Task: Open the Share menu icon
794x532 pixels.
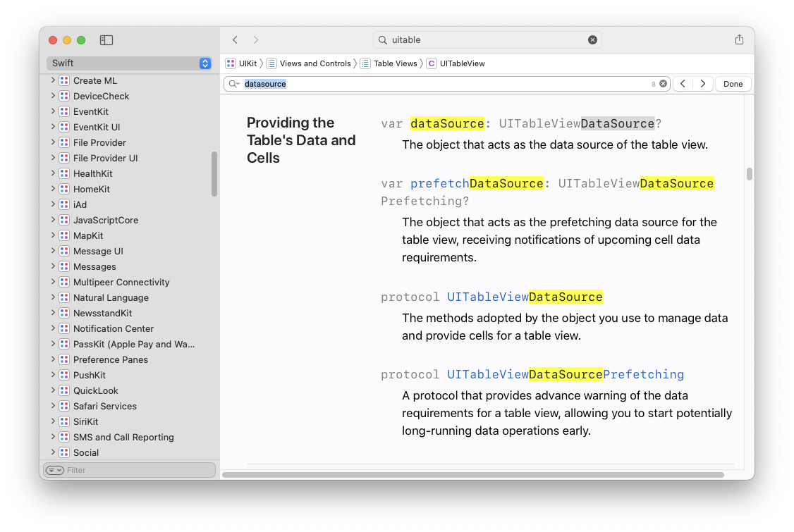Action: coord(739,39)
